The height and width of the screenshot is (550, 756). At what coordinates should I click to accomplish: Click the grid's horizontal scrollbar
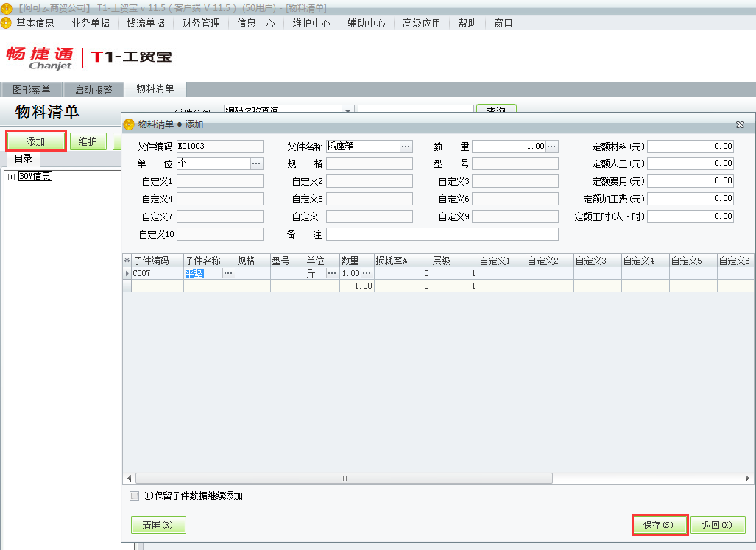pyautogui.click(x=343, y=478)
